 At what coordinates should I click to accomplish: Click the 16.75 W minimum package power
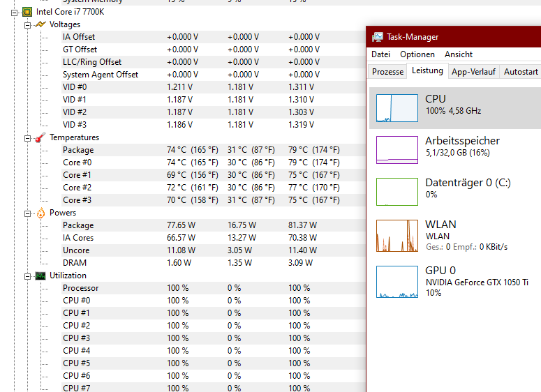click(242, 225)
